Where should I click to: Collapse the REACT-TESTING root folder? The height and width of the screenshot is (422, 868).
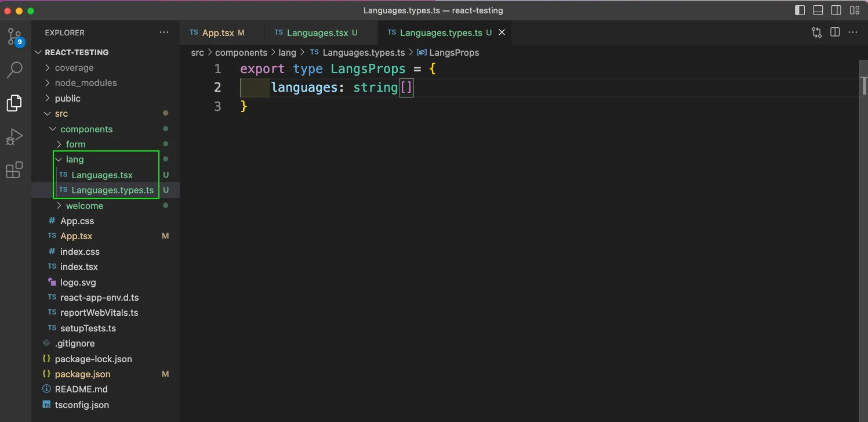point(106,52)
